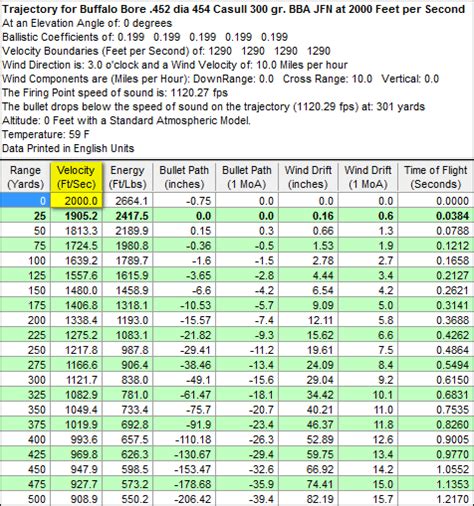The height and width of the screenshot is (506, 474).
Task: Select range cell 25 in bold row
Action: click(x=25, y=216)
